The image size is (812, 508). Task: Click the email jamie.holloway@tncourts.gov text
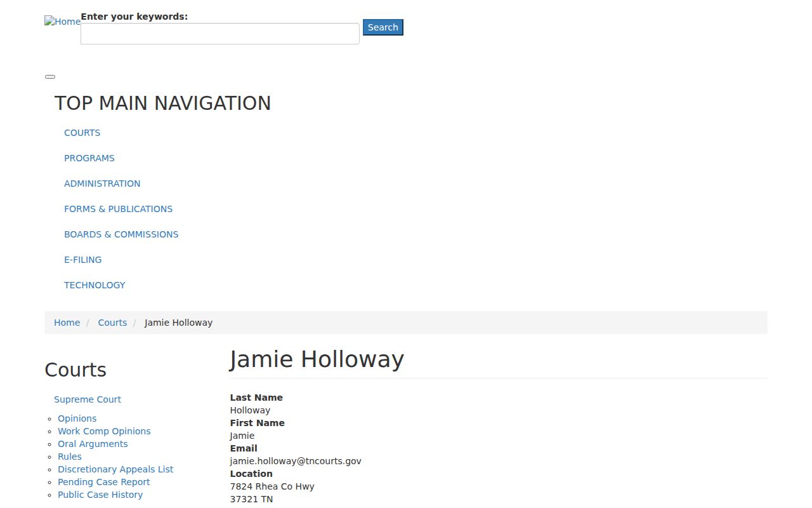tap(296, 461)
